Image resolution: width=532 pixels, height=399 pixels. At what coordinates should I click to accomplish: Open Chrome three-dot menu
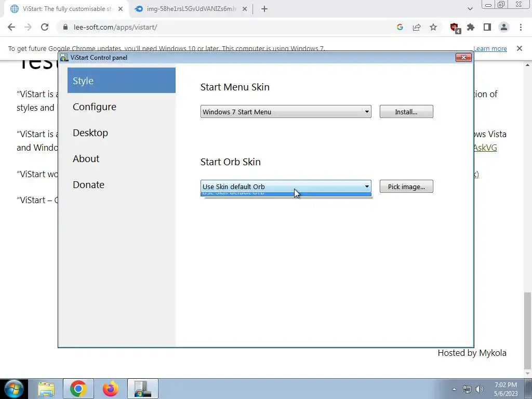tap(521, 27)
